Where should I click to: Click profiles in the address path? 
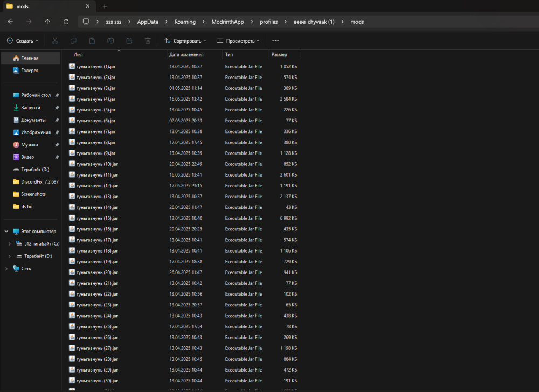coord(269,22)
